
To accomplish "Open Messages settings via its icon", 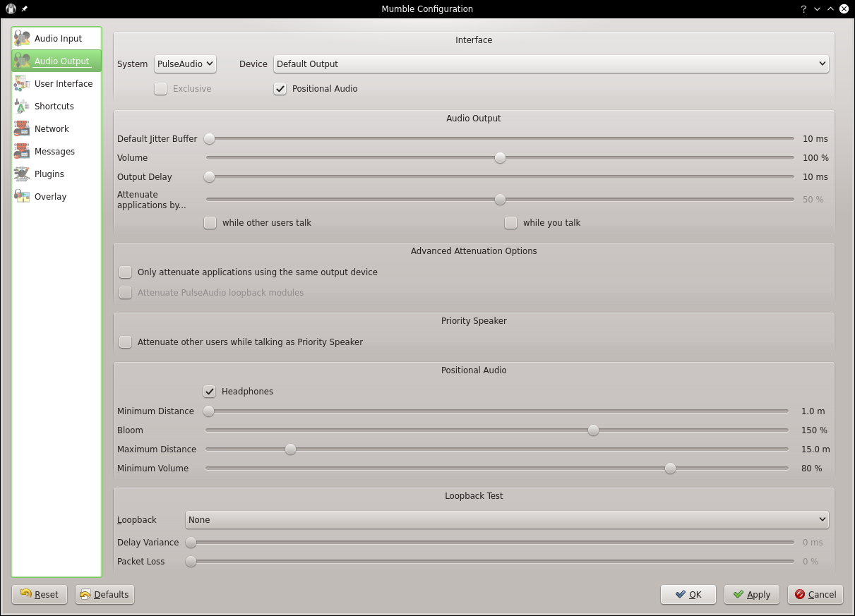I will [x=21, y=151].
